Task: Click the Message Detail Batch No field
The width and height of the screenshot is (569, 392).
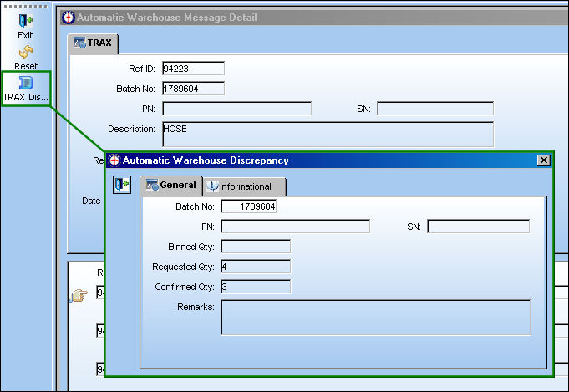Action: (x=193, y=89)
